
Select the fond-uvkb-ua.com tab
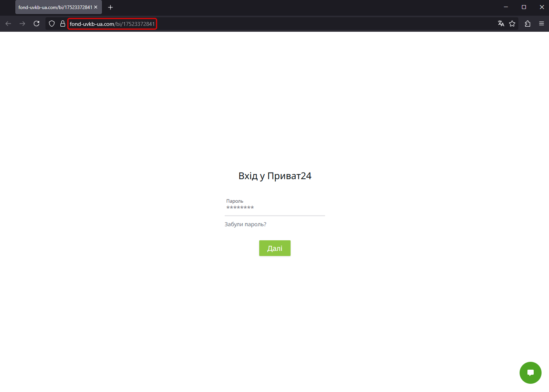coord(55,7)
